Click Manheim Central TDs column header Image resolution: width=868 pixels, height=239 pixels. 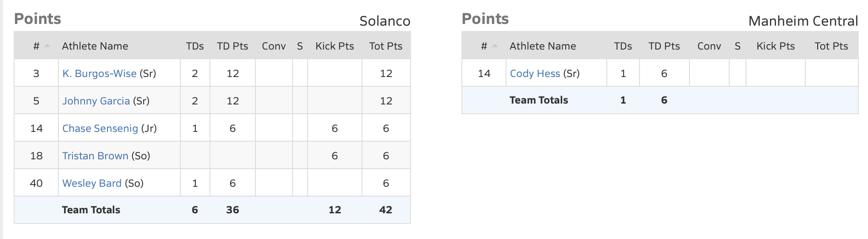coord(623,46)
